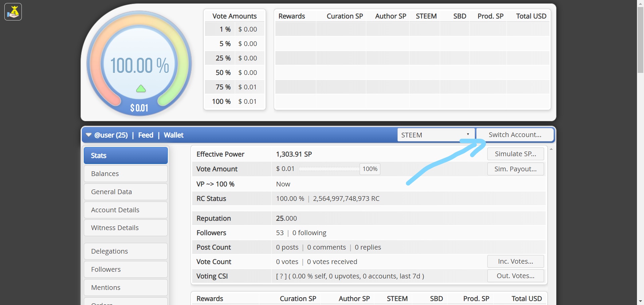Image resolution: width=644 pixels, height=305 pixels.
Task: Click the STEEM header in top Rewards table
Action: click(x=426, y=16)
